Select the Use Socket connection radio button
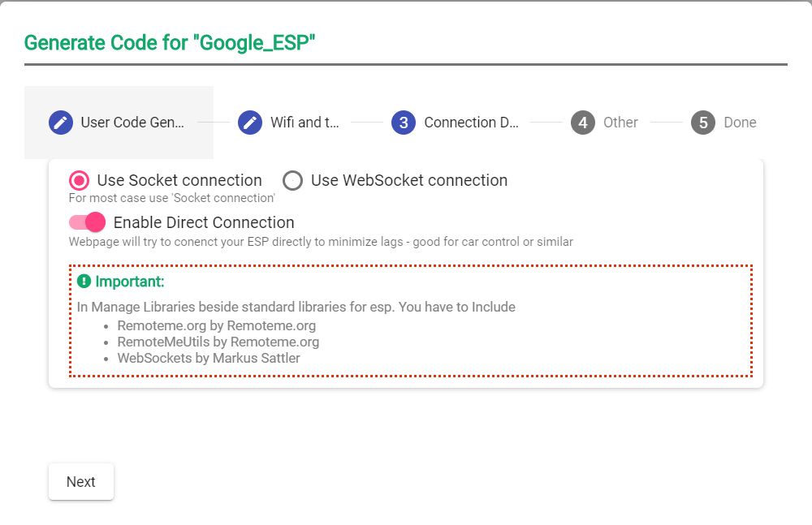 tap(80, 180)
